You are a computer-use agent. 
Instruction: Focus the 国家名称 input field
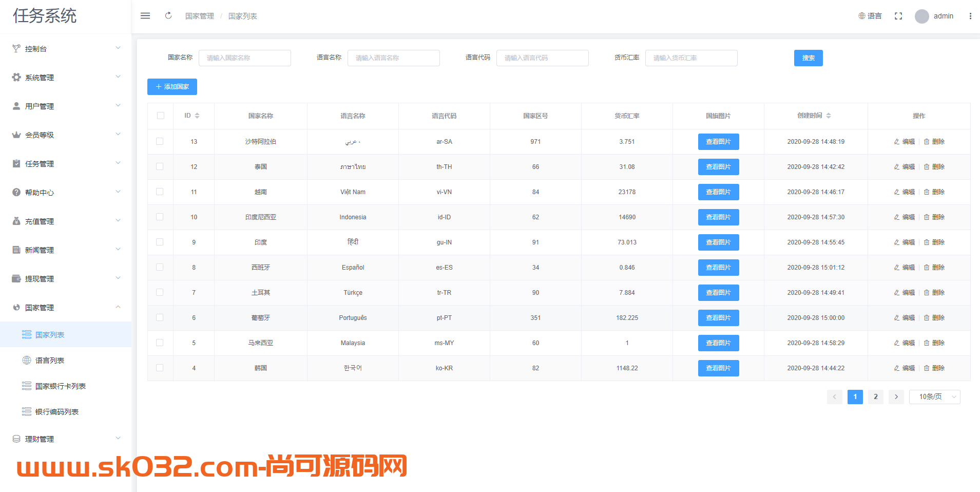pyautogui.click(x=245, y=58)
